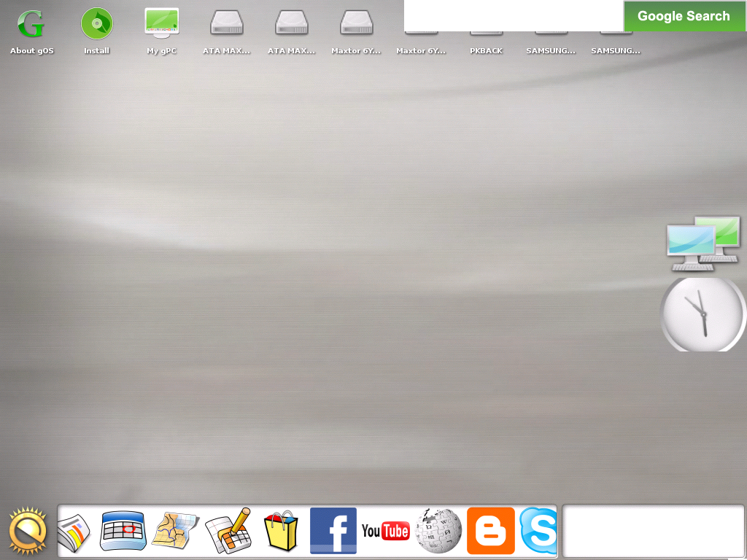
Task: Launch YouTube from the dock
Action: 385,531
